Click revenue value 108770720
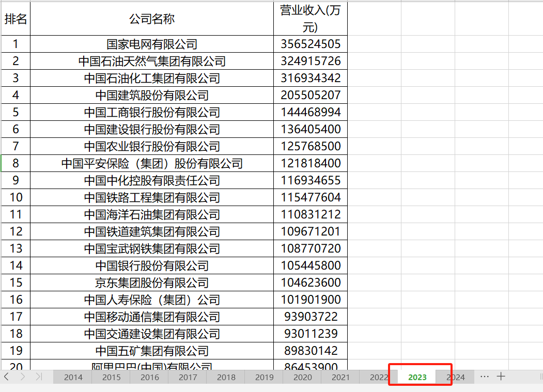This screenshot has height=392, width=543. pyautogui.click(x=311, y=248)
